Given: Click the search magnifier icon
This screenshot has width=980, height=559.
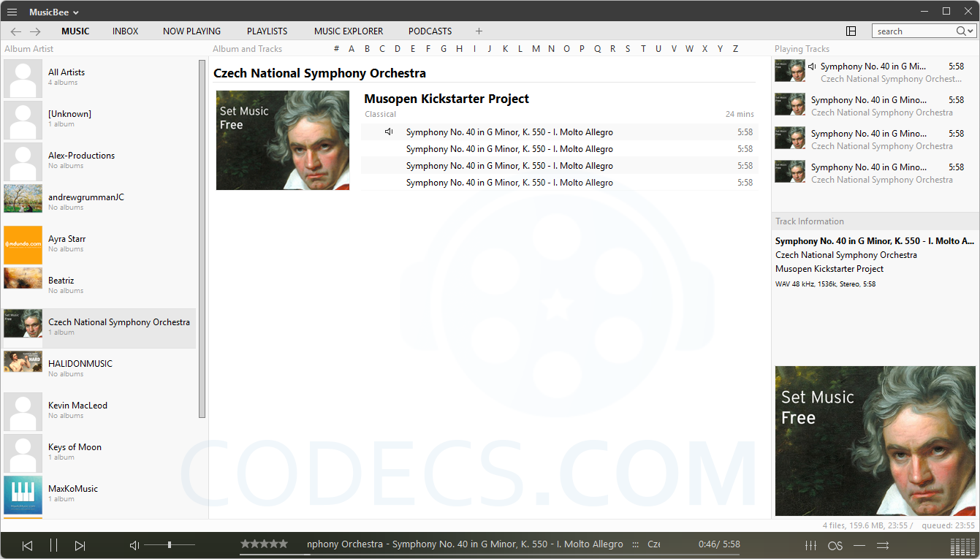Looking at the screenshot, I should click(960, 31).
